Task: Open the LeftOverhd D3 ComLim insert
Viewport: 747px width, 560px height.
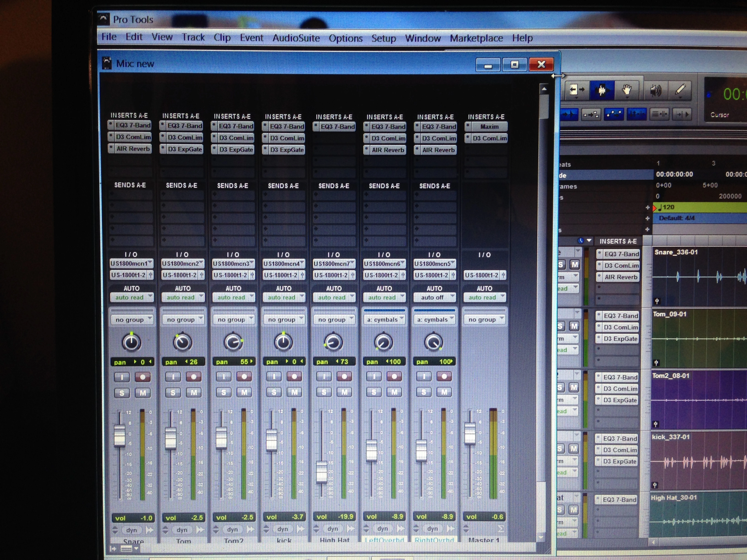Action: pyautogui.click(x=385, y=138)
